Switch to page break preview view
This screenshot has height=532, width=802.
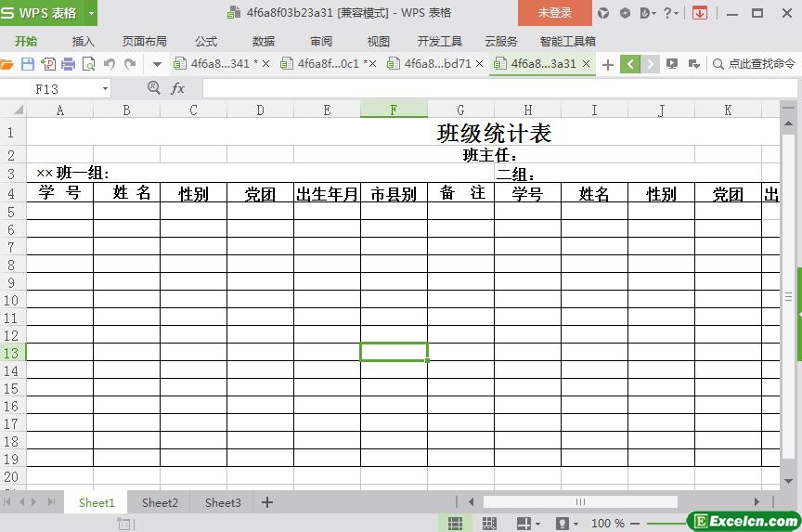click(x=489, y=523)
